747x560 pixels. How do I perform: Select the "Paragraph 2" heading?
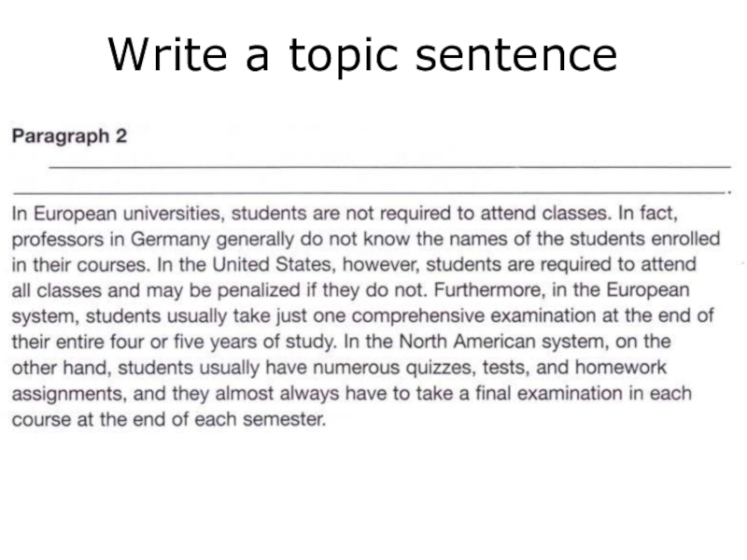tap(68, 136)
